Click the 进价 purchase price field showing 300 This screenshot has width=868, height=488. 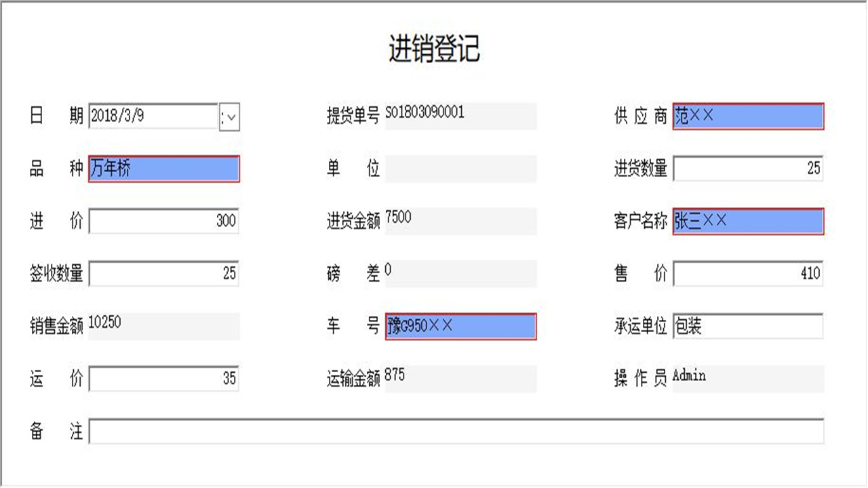(x=163, y=222)
